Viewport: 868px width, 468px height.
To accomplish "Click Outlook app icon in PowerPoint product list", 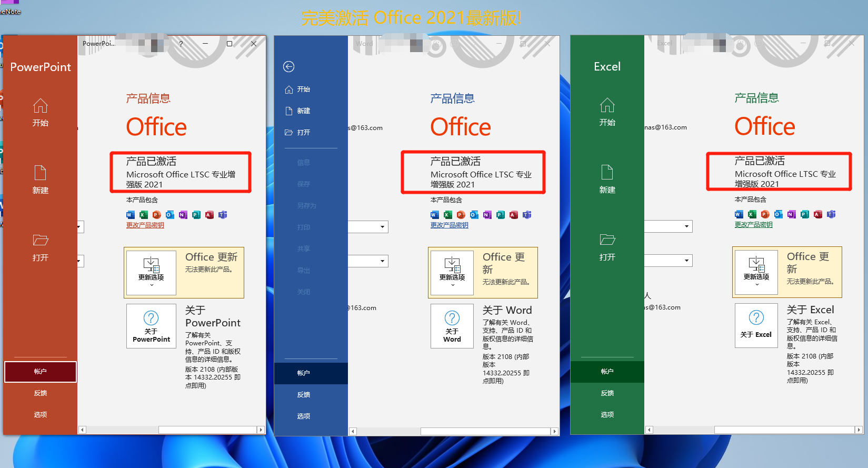I will tap(170, 215).
